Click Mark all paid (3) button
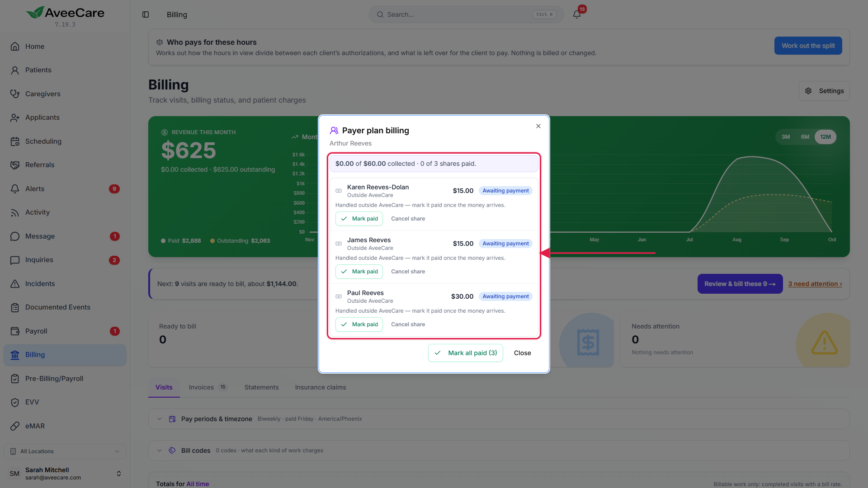The width and height of the screenshot is (868, 488). [x=466, y=353]
